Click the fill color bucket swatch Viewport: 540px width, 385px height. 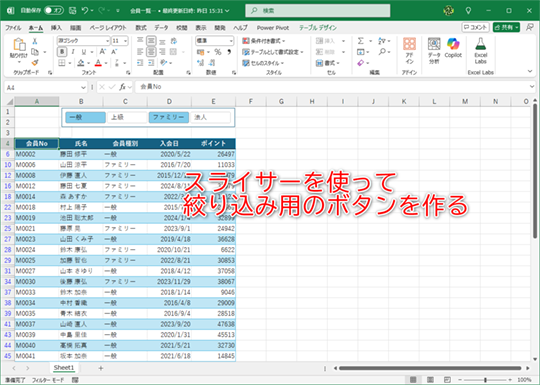(x=81, y=63)
